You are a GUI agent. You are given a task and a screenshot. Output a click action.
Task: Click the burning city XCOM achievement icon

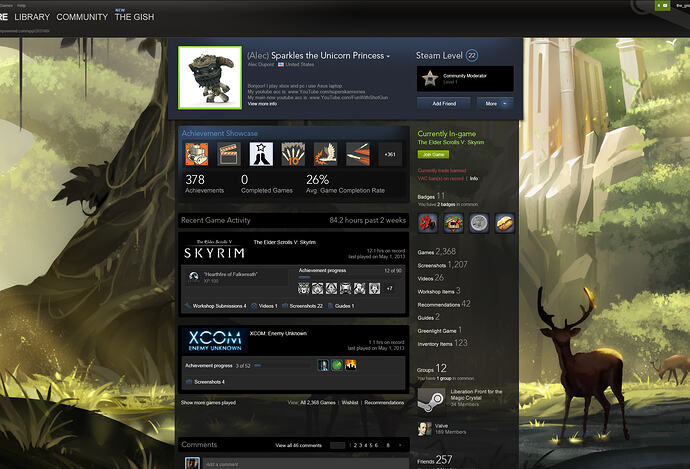coord(351,365)
